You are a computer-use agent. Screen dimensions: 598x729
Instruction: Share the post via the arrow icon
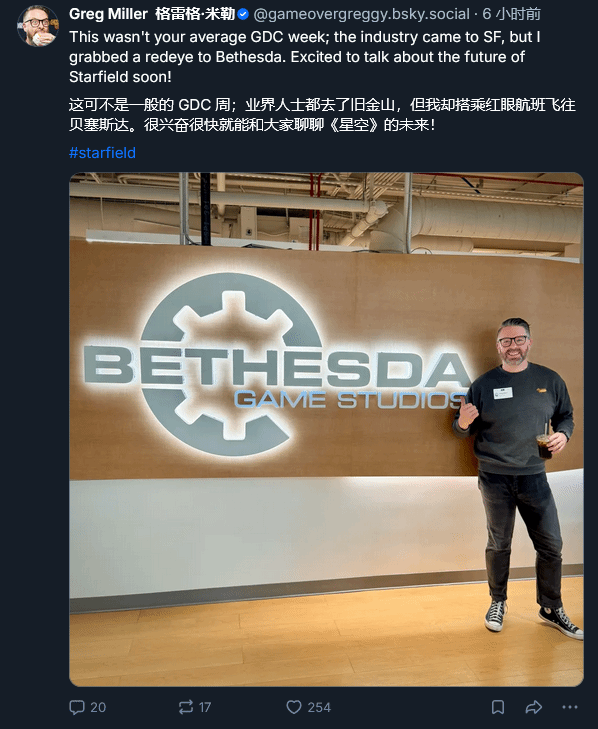click(533, 707)
